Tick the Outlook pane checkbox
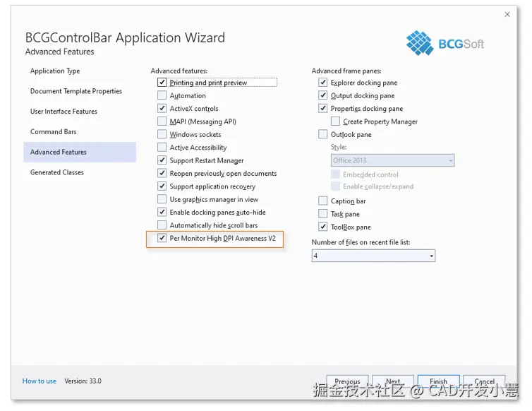The height and width of the screenshot is (411, 532). pos(322,134)
